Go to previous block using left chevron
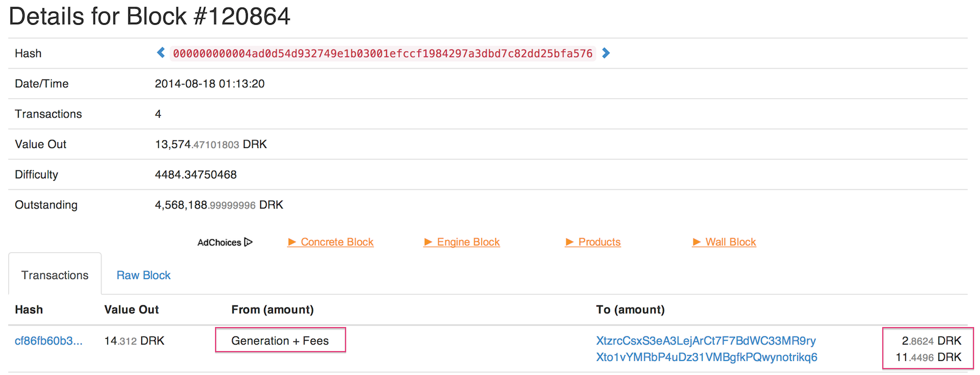The image size is (980, 375). coord(161,53)
